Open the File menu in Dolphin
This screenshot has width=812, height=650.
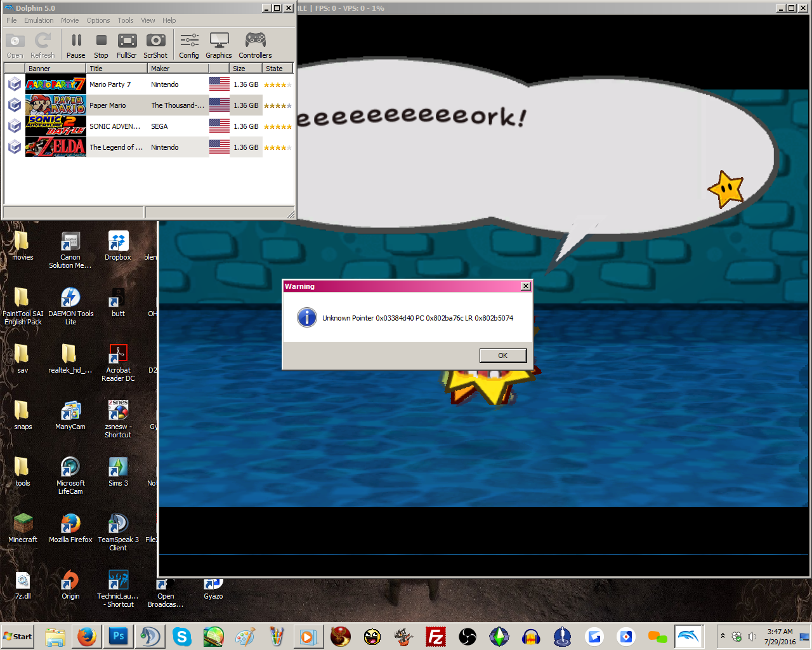coord(11,20)
